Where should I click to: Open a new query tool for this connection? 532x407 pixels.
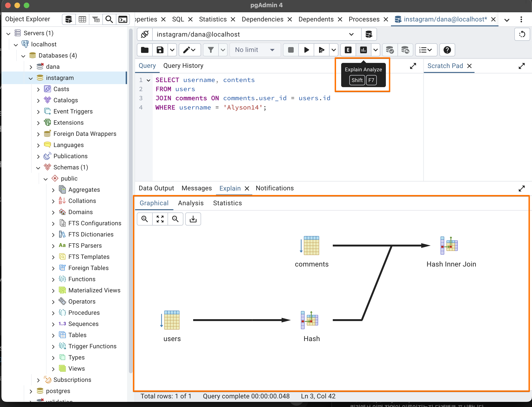tap(369, 34)
